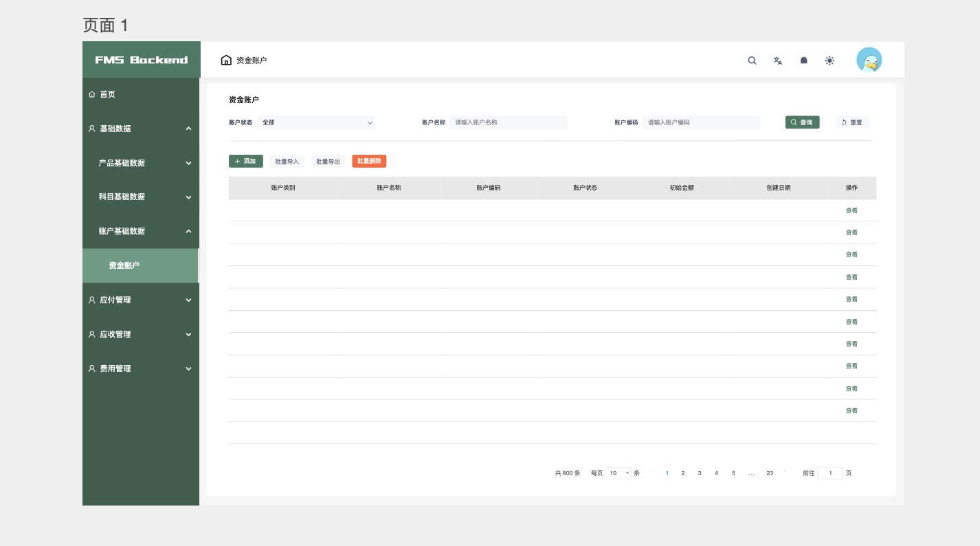Select the 产品基础数据 sidebar label
Viewport: 980px width, 546px height.
(122, 163)
